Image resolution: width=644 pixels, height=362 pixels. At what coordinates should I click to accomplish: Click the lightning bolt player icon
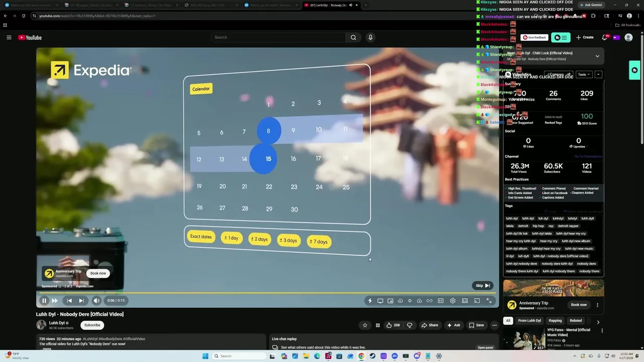click(370, 301)
